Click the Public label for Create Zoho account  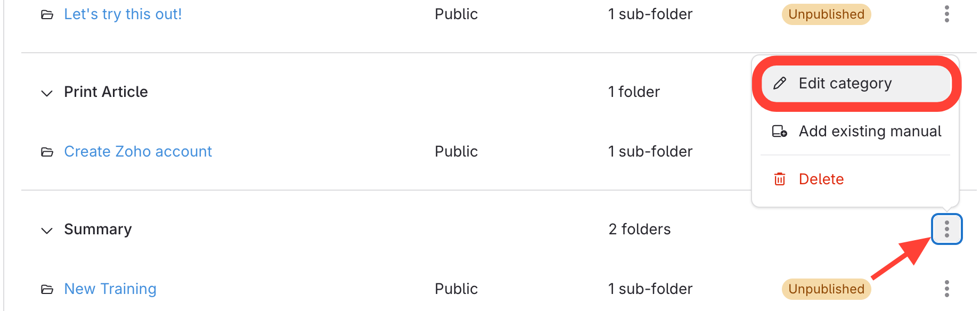(x=456, y=152)
